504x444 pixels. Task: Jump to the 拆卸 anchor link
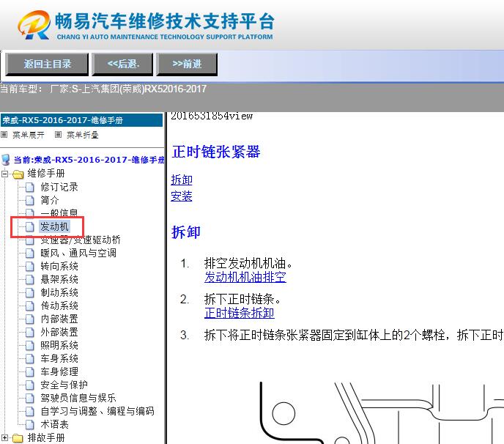(182, 180)
